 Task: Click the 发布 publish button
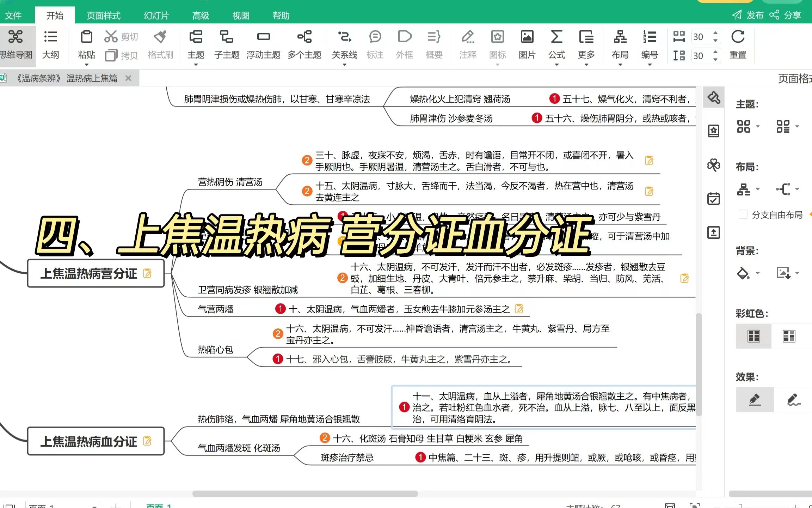click(748, 15)
